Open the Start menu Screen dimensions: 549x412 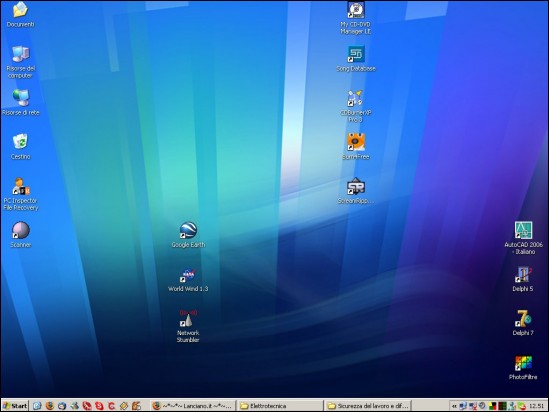pos(15,406)
